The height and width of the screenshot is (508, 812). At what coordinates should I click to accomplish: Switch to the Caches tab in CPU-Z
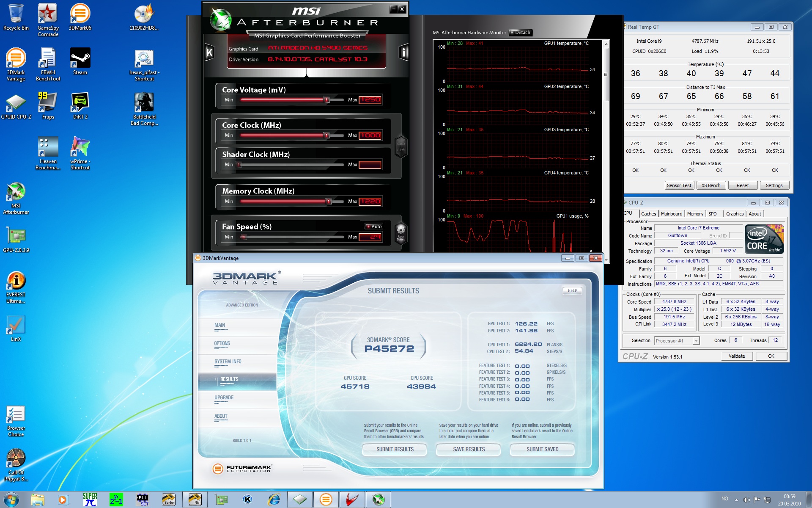pos(648,214)
